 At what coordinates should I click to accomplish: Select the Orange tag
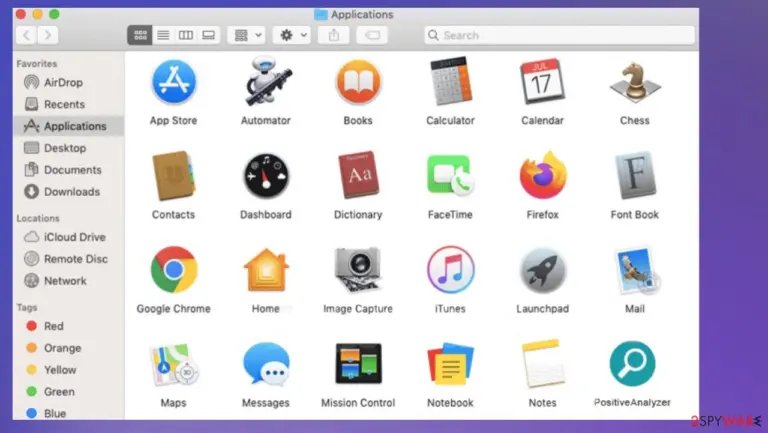point(69,348)
